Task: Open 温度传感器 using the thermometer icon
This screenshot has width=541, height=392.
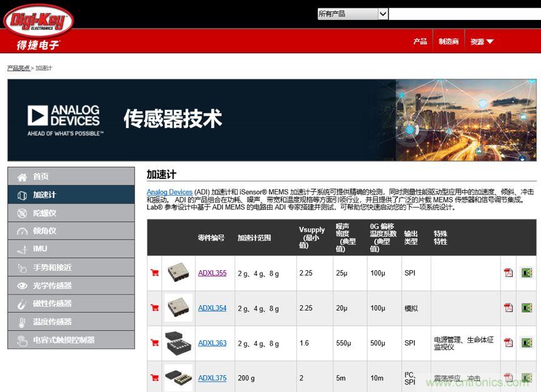Action: point(22,322)
